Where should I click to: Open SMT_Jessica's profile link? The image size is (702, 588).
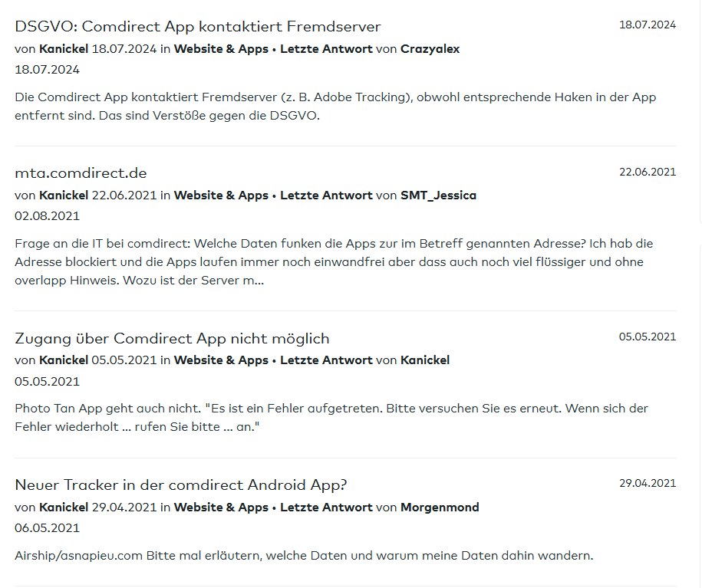[x=438, y=195]
